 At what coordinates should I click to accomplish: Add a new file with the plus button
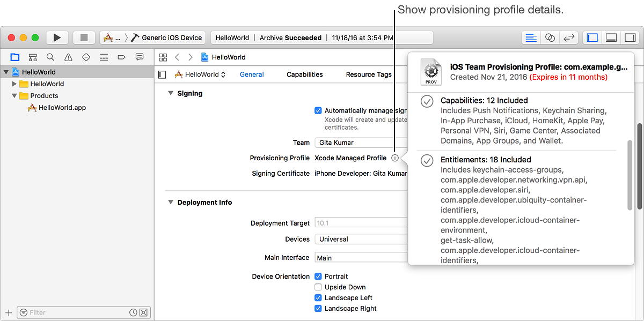(8, 312)
